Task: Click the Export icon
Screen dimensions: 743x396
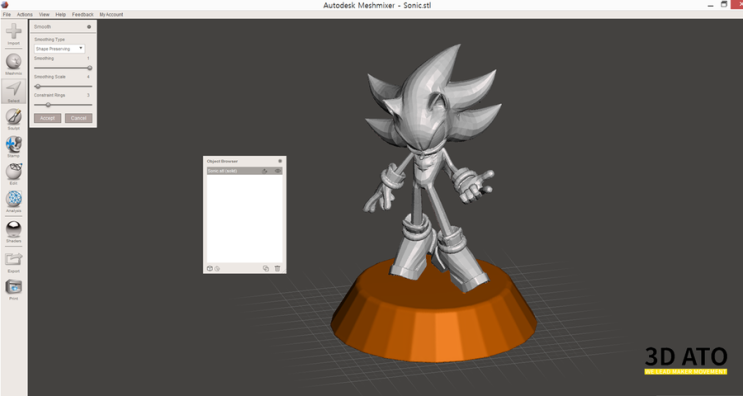Action: tap(14, 259)
